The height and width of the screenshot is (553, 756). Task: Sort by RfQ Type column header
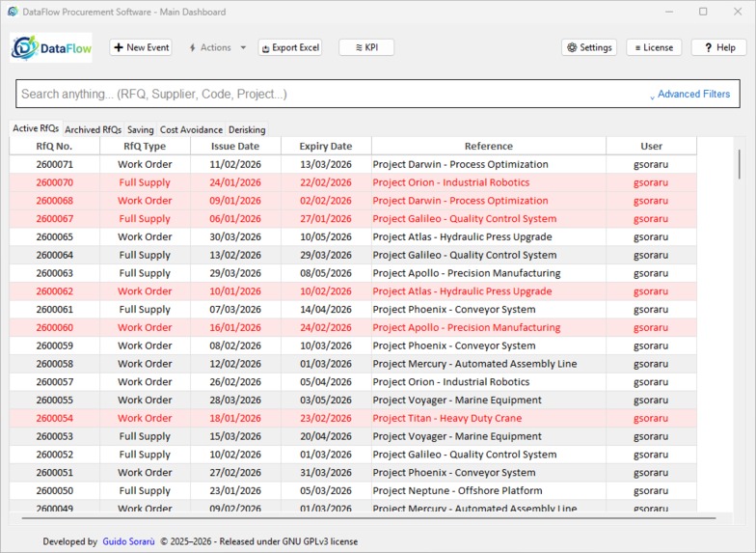pyautogui.click(x=145, y=147)
